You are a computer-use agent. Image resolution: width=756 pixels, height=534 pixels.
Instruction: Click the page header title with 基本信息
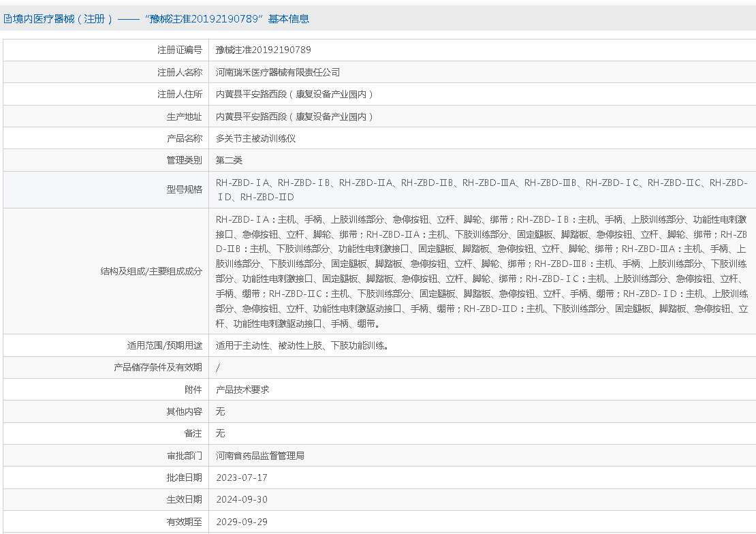pos(157,19)
